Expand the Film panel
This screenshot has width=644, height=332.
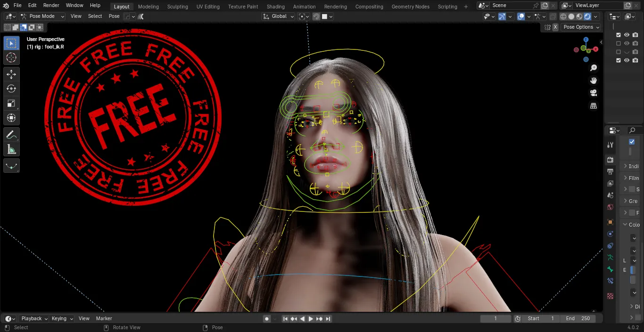point(630,178)
